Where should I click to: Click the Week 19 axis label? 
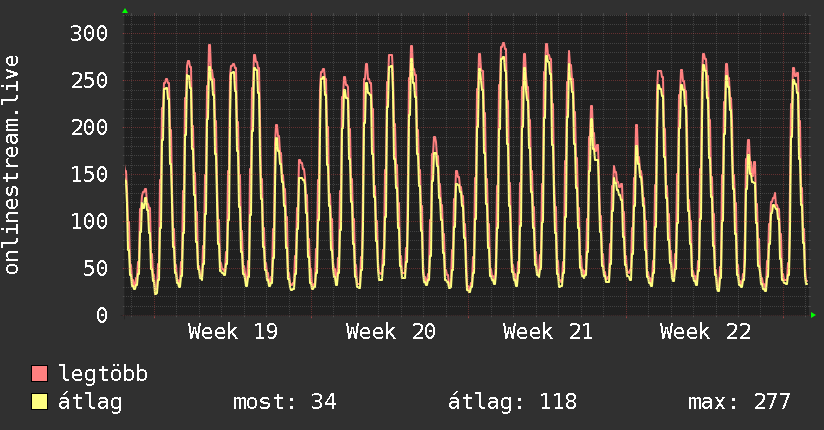click(x=233, y=332)
